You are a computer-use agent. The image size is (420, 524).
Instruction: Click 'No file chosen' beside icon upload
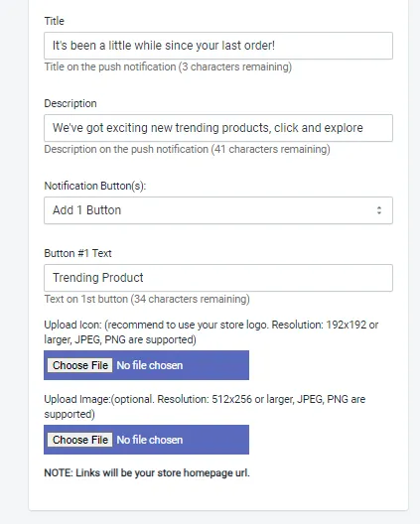click(150, 365)
